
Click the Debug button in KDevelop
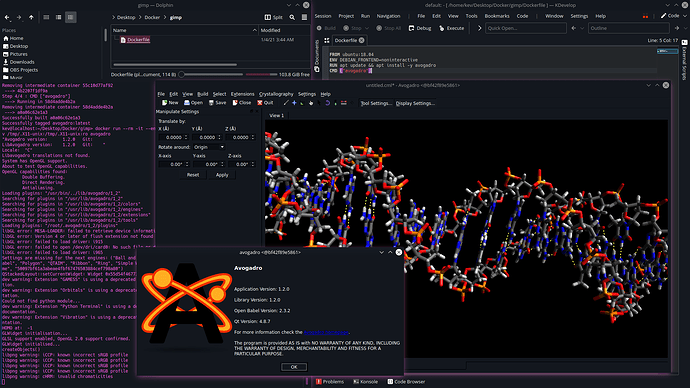click(x=420, y=28)
